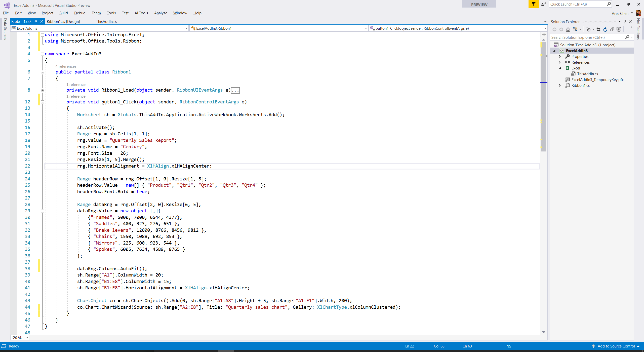
Task: Click Add to Source Control in status bar
Action: pos(616,346)
